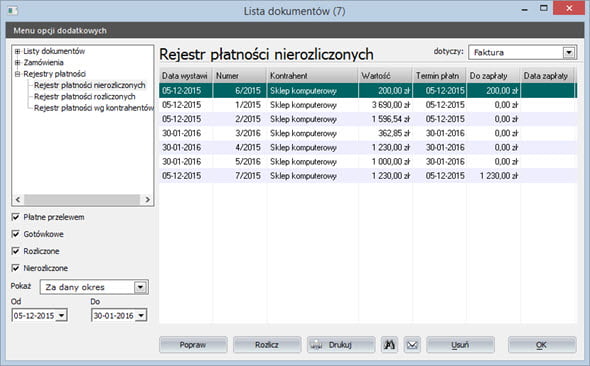
Task: Select Rejestr płatności wg kontrahentów
Action: 94,108
